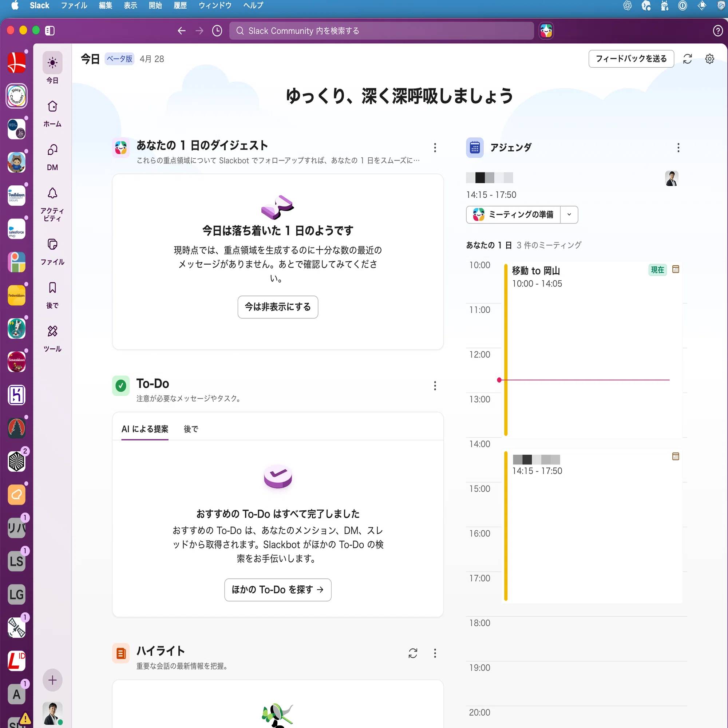Expand the ミーティングの準備 dropdown chevron
This screenshot has width=728, height=728.
pyautogui.click(x=569, y=214)
